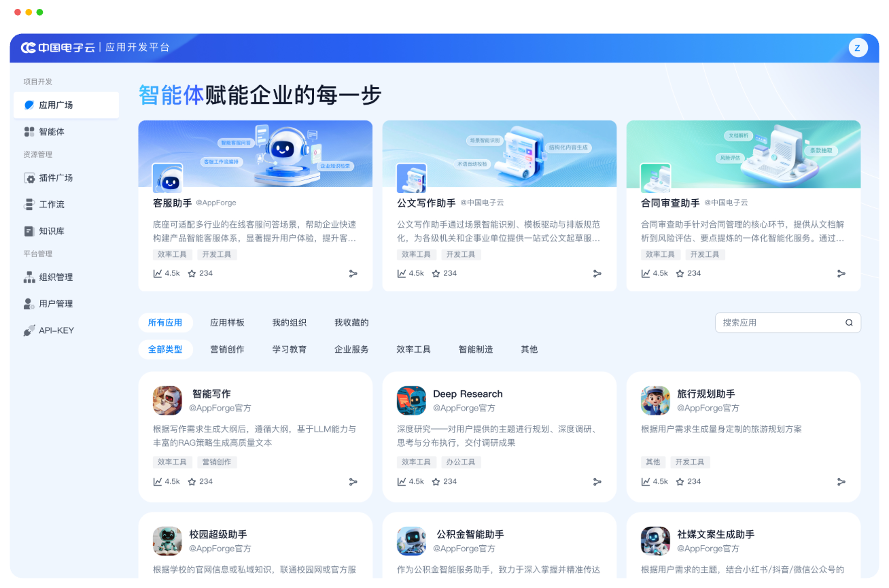Switch to the 应用样板 tab
Image resolution: width=889 pixels, height=588 pixels.
(x=227, y=322)
